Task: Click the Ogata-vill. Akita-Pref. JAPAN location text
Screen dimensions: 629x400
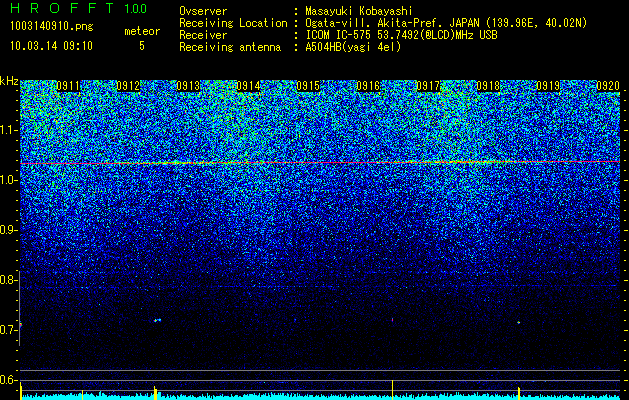Action: [446, 23]
